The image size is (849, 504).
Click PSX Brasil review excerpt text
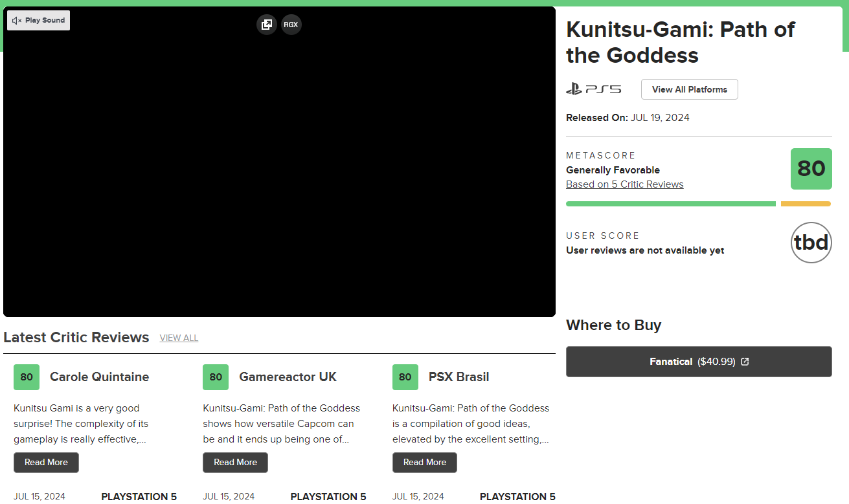point(471,424)
